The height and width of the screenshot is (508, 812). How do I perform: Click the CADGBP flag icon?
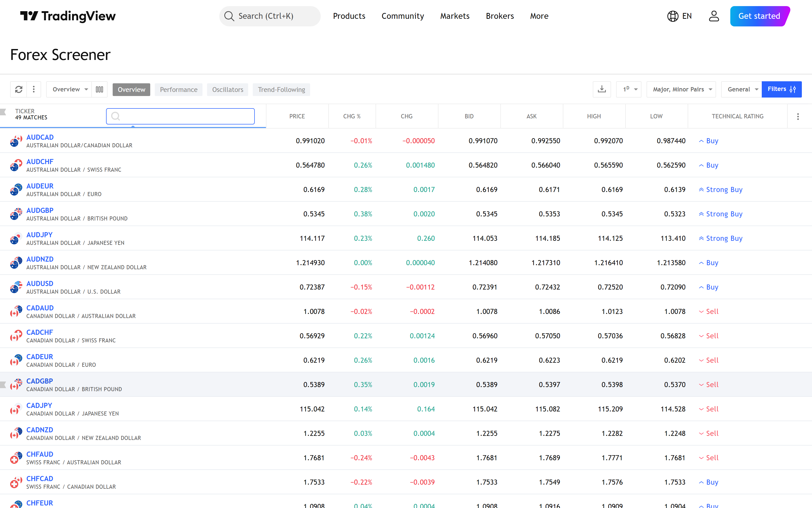point(16,385)
